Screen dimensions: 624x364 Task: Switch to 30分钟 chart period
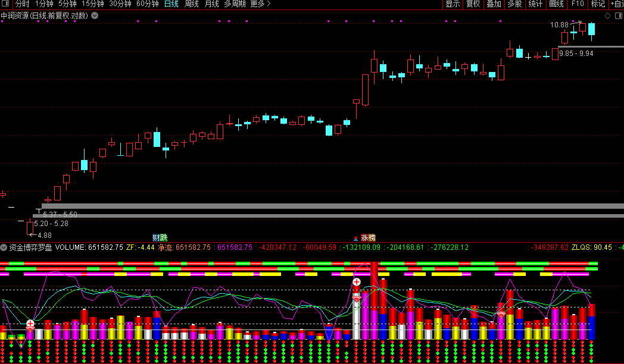120,4
